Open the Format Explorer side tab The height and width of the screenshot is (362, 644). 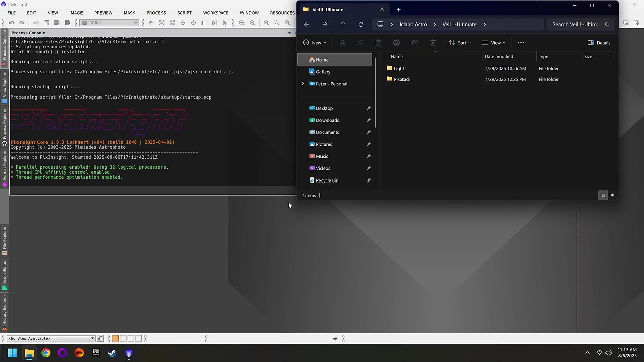(x=5, y=168)
